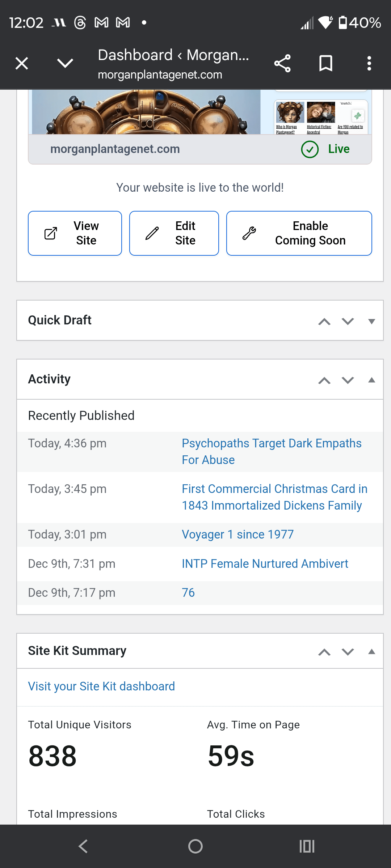
Task: Collapse the Site Kit Summary panel
Action: click(371, 652)
